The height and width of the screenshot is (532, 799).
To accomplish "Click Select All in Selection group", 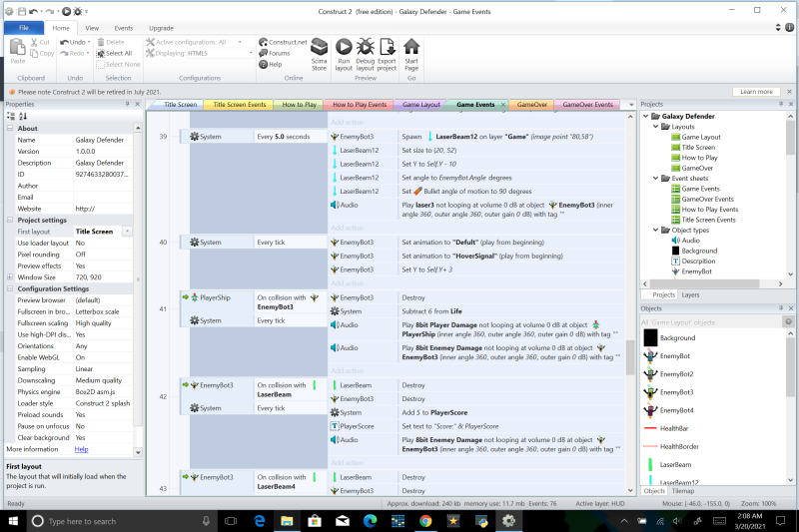I will tap(115, 54).
